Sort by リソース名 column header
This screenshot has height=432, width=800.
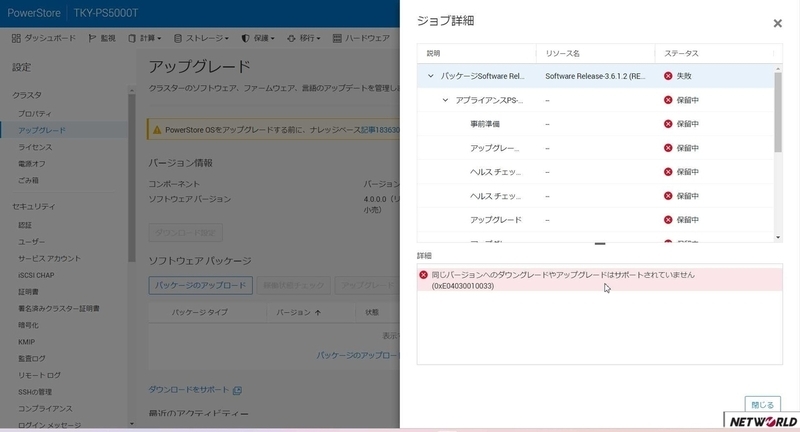click(562, 54)
